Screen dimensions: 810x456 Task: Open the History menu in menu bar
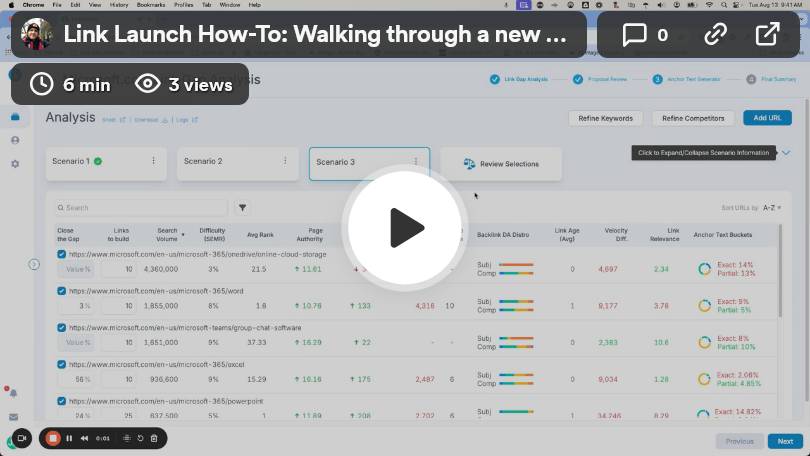[119, 5]
